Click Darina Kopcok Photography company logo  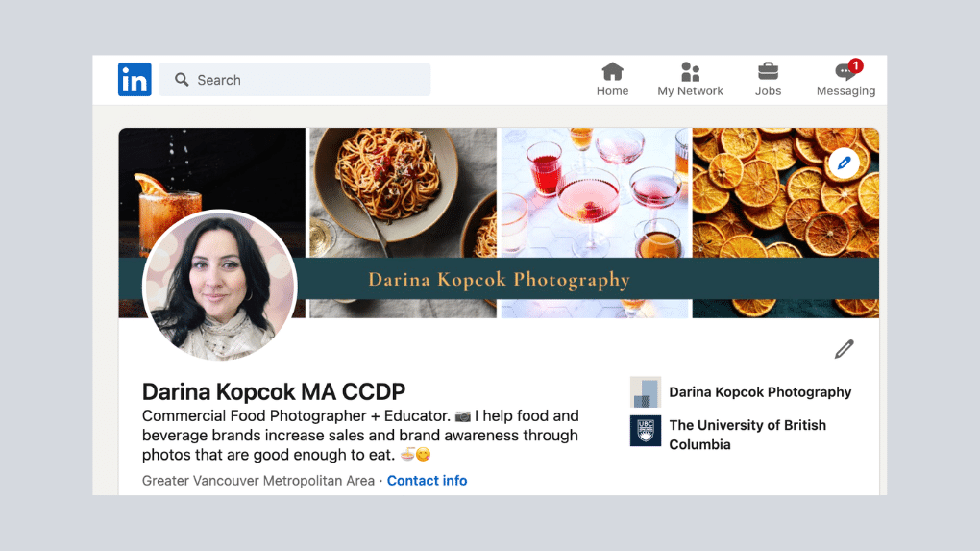(646, 392)
